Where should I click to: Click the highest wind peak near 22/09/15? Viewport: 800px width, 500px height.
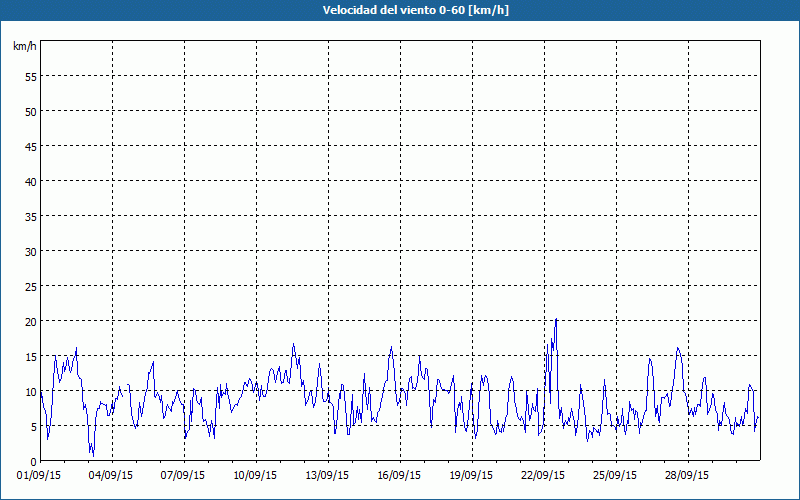[x=556, y=319]
